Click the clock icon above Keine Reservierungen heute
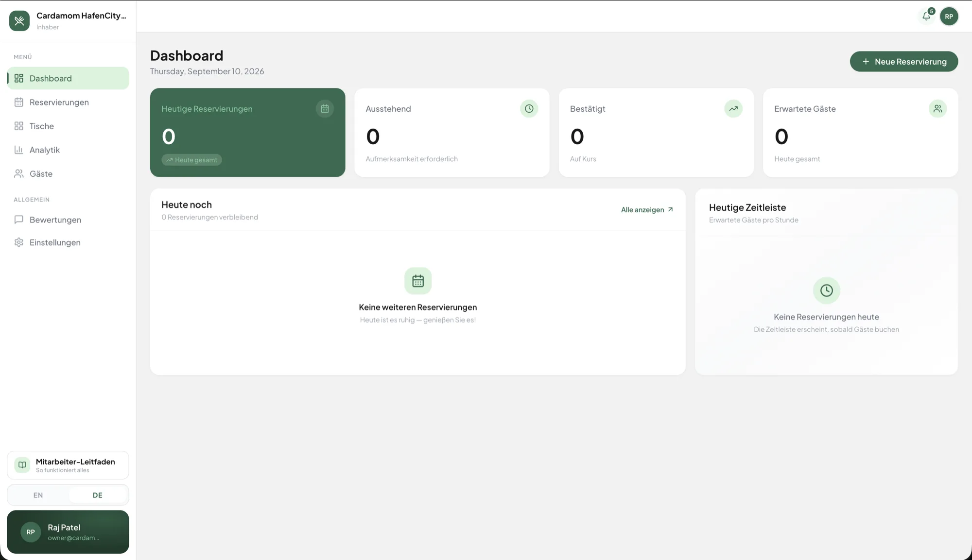This screenshot has width=972, height=560. click(826, 290)
